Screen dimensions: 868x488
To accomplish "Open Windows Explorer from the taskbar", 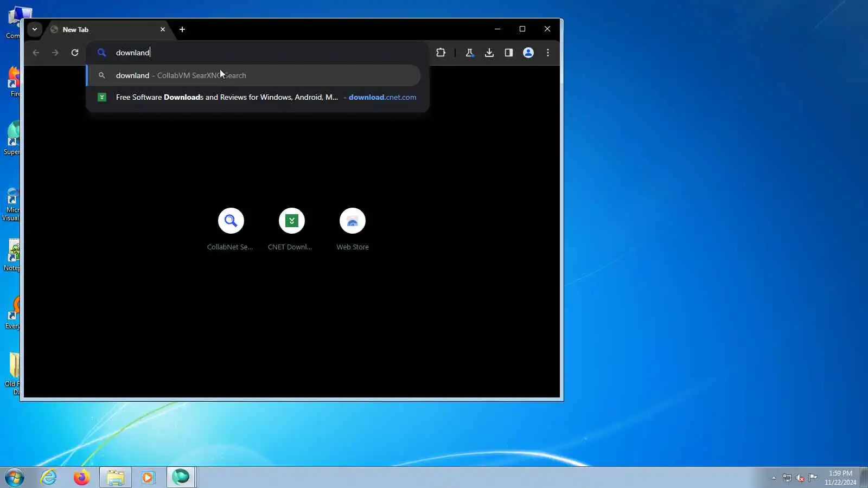I will pos(116,478).
